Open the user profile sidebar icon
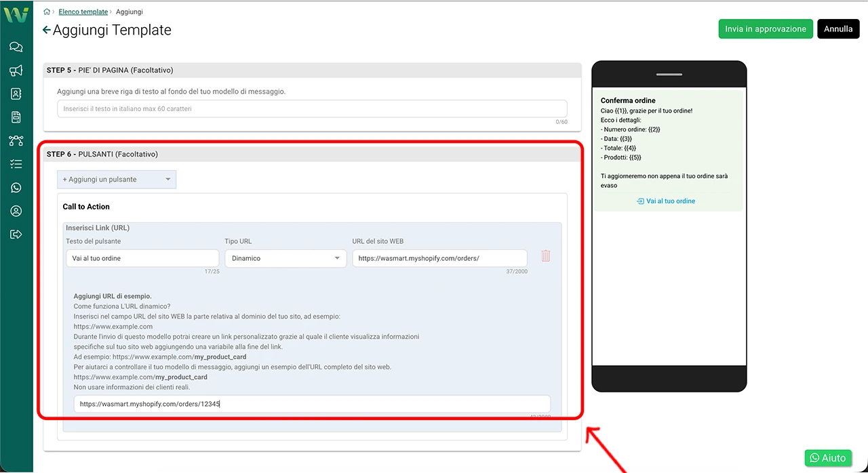 [x=16, y=211]
